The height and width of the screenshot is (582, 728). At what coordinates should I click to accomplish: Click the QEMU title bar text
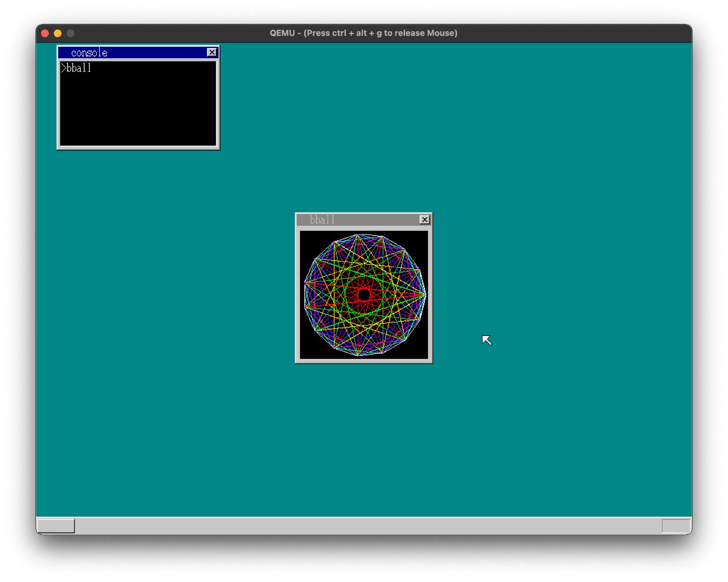coord(363,33)
